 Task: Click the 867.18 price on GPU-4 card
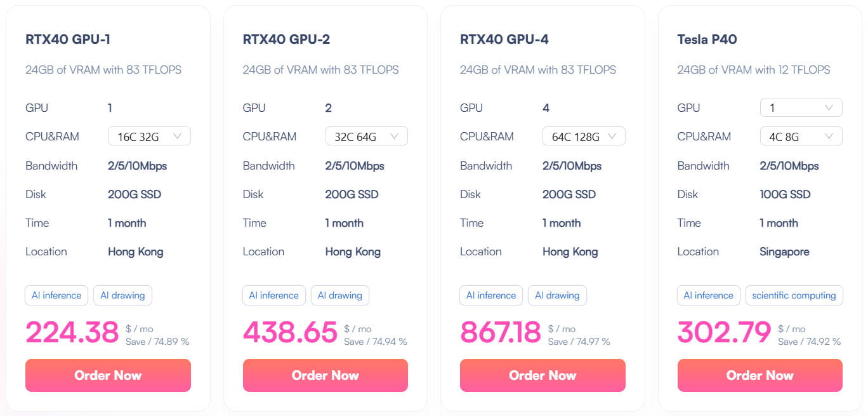click(500, 332)
